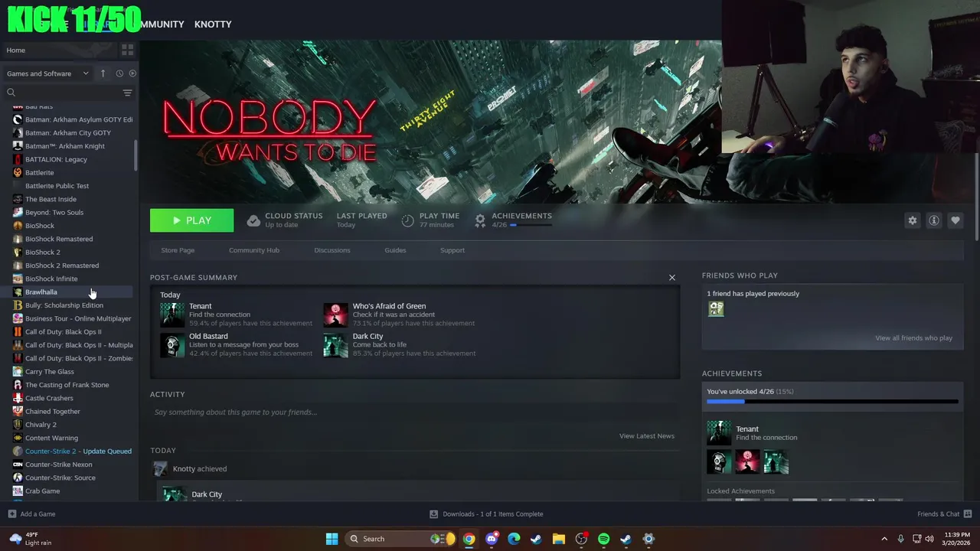Open the Guides tab

coord(395,250)
